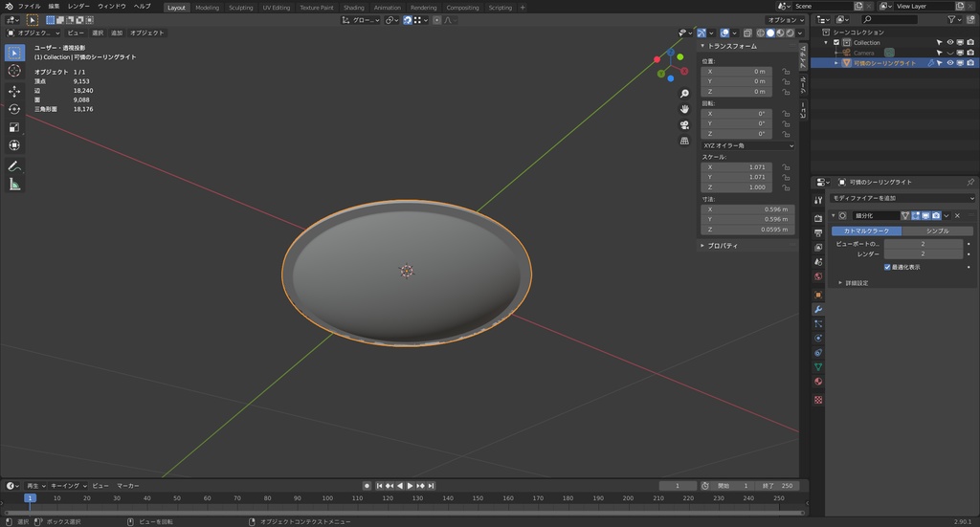This screenshot has width=980, height=527.
Task: Select the シンプル subdivision type button
Action: point(937,231)
